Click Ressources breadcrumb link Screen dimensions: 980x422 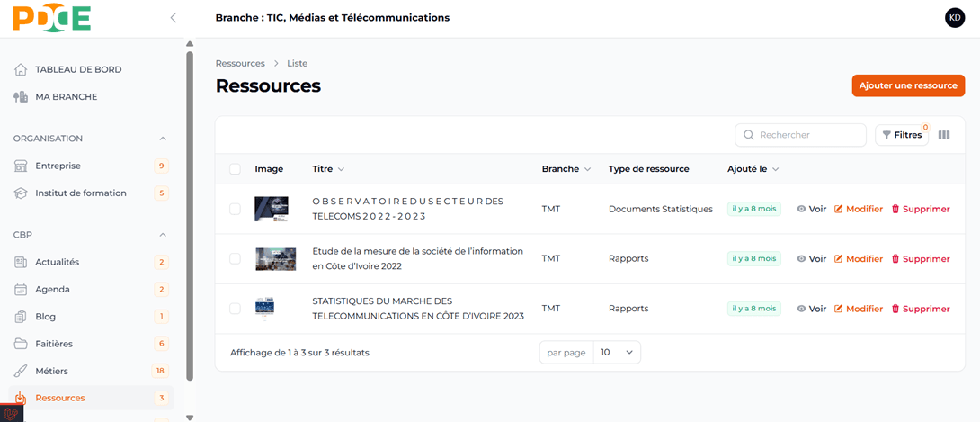click(x=240, y=63)
